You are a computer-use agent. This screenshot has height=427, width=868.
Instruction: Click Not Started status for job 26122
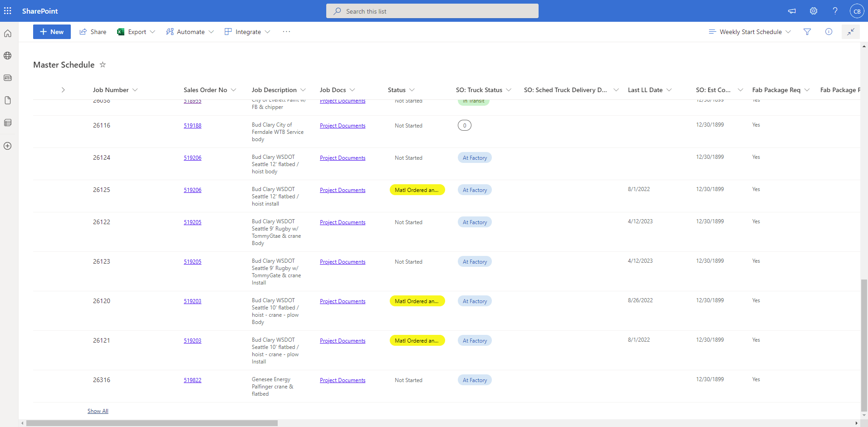coord(408,222)
